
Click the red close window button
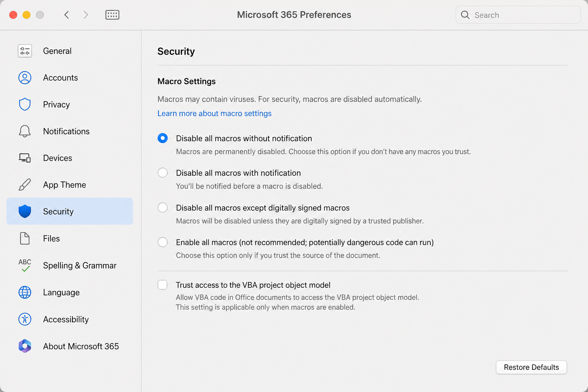click(13, 15)
